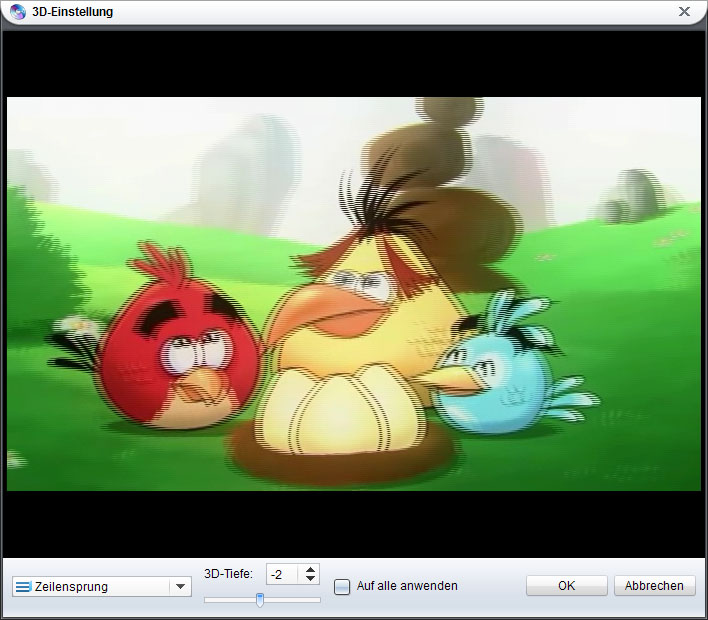Click the app icon in the title bar
Screen dimensions: 708x620
(18, 11)
